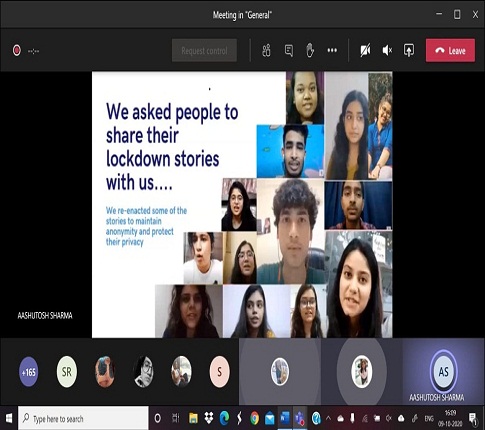Click the red recording indicator
The height and width of the screenshot is (430, 485).
(x=17, y=50)
